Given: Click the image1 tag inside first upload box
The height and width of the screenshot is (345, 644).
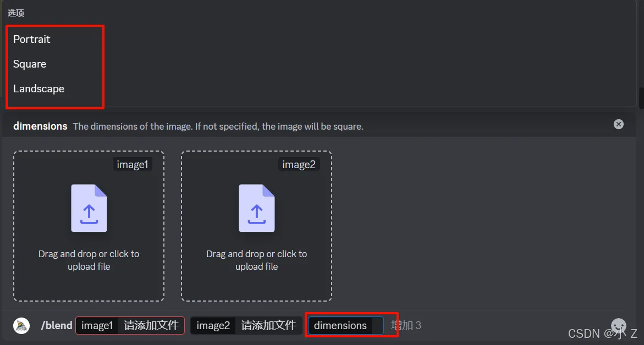Looking at the screenshot, I should coord(132,164).
